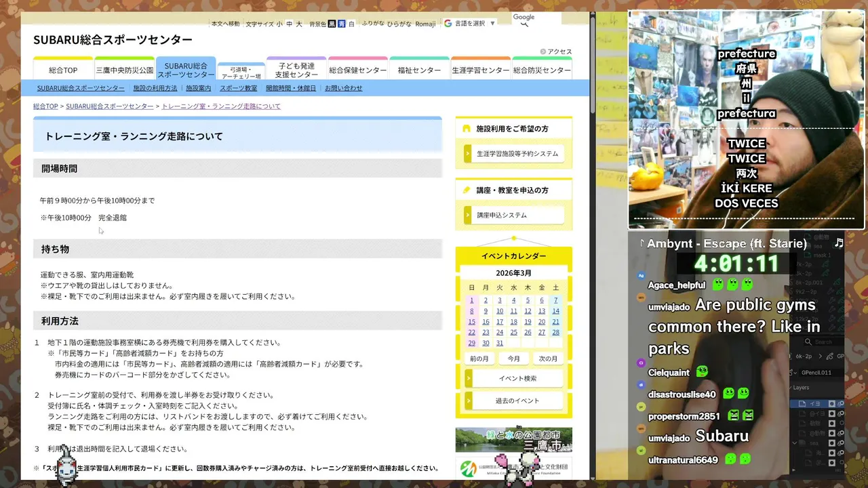
Task: Open the 弓道場・アーチェリー場 tab
Action: coord(241,72)
